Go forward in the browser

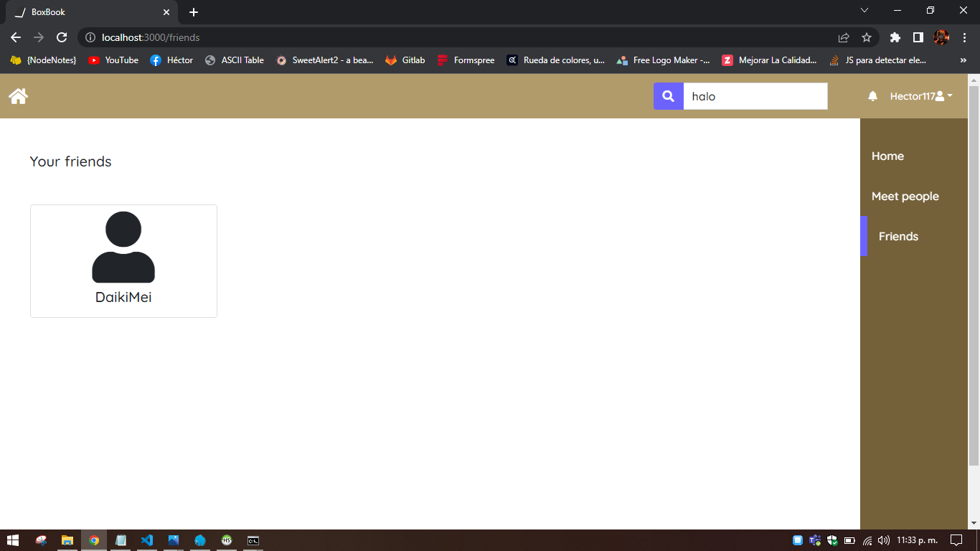(x=39, y=37)
